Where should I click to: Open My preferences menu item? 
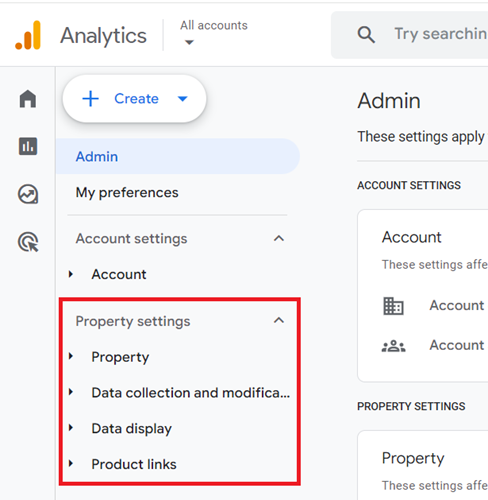pos(127,193)
